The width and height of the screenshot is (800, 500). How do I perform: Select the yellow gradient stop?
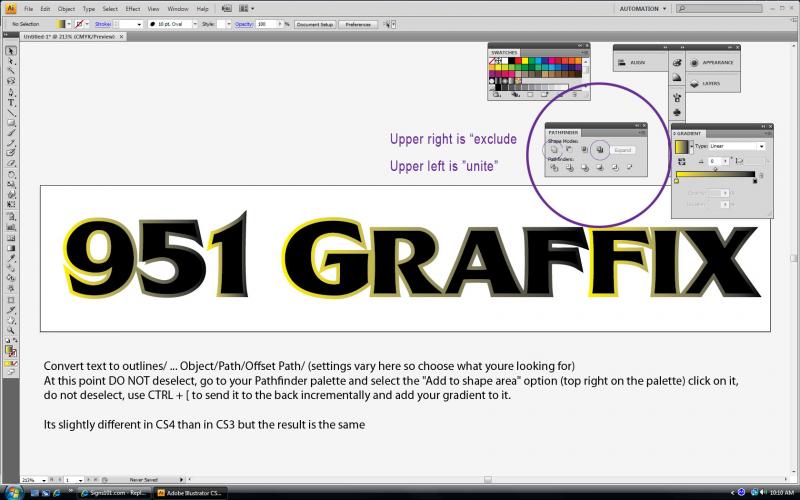pyautogui.click(x=677, y=181)
